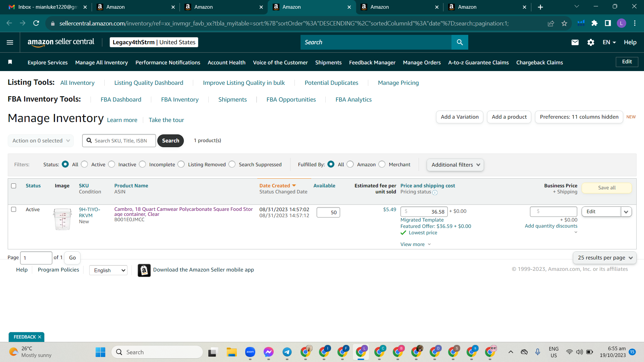Open Telegram from the taskbar
Viewport: 644px width, 362px height.
pyautogui.click(x=287, y=352)
